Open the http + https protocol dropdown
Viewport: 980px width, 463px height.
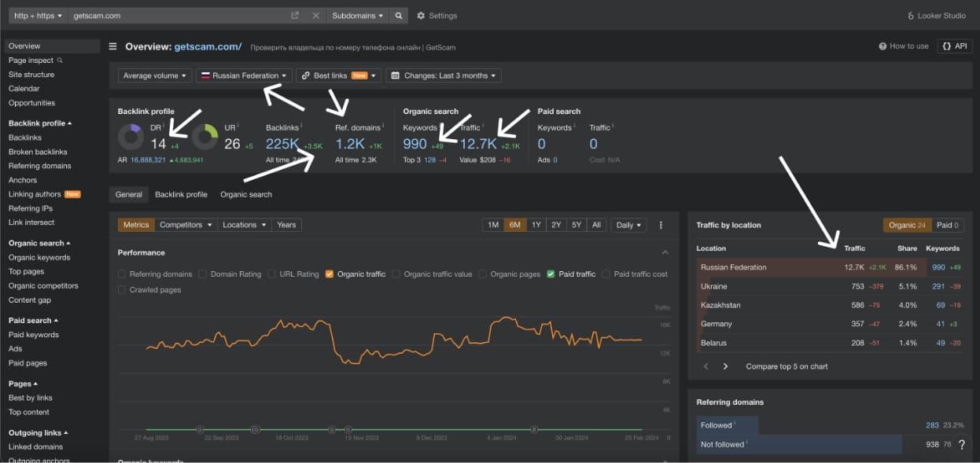38,16
